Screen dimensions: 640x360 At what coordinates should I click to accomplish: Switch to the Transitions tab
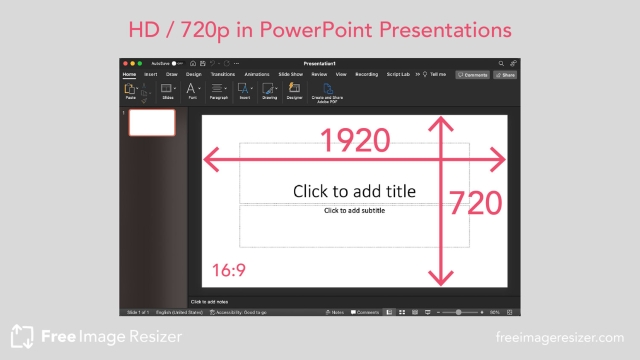tap(222, 74)
